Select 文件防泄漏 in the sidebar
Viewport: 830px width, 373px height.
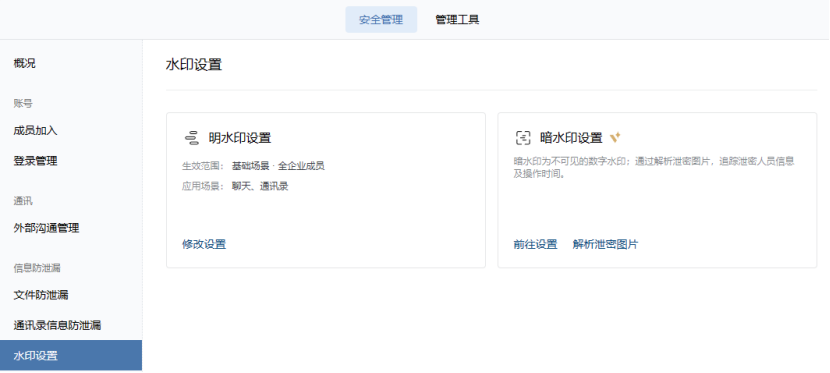[41, 295]
